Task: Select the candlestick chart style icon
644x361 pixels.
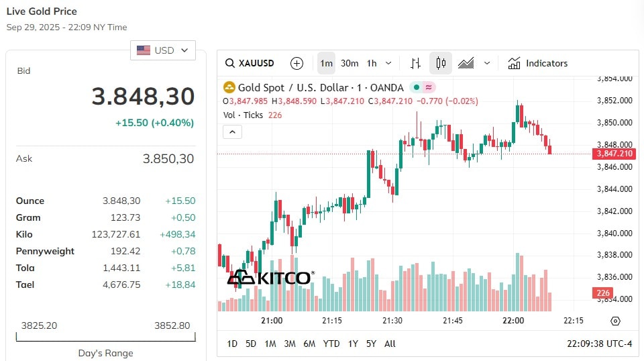Action: [x=441, y=63]
